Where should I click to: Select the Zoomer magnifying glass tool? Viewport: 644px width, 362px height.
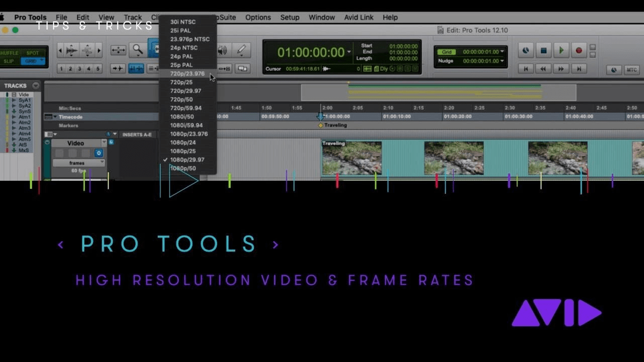(138, 50)
